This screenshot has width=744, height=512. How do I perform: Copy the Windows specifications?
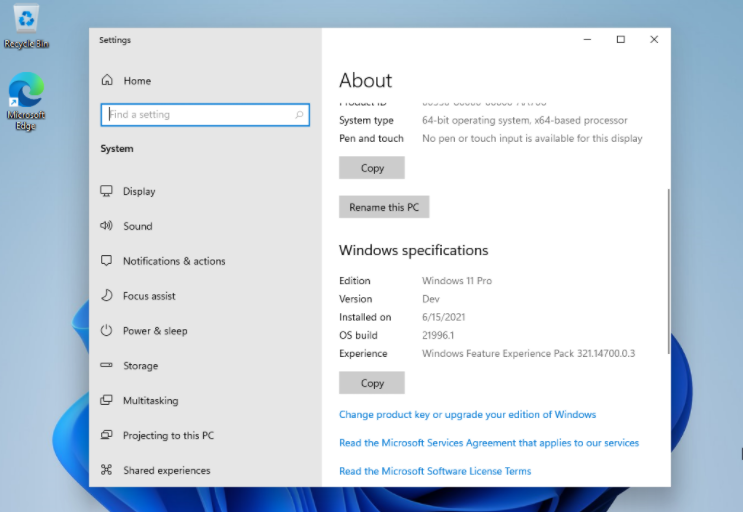click(372, 383)
